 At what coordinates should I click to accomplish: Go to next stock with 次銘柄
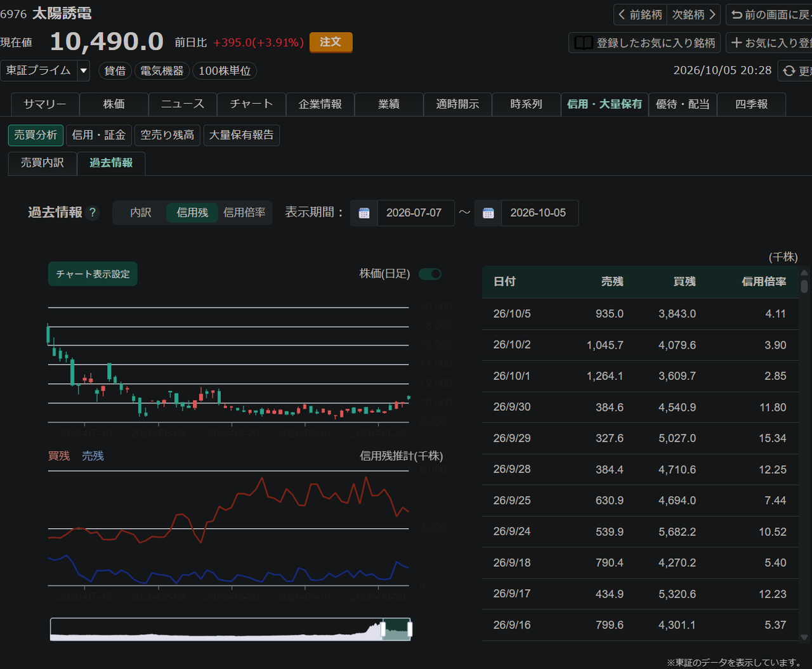coord(693,14)
